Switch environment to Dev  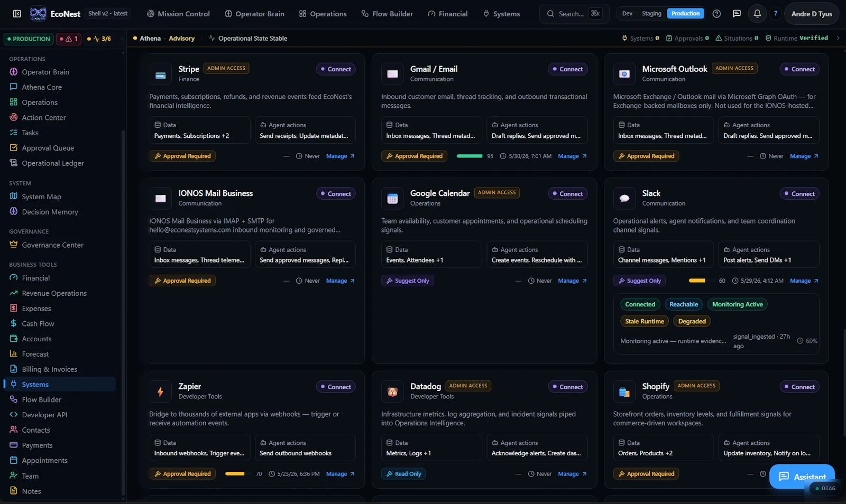[627, 14]
